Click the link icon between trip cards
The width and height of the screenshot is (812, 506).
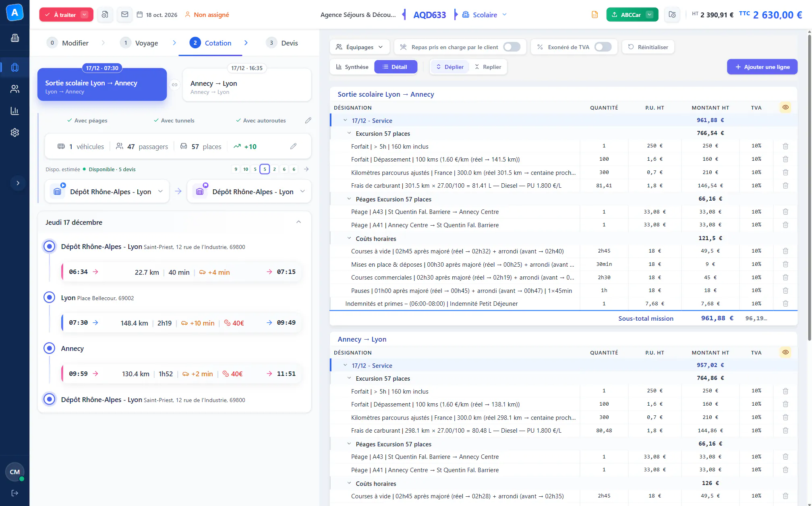[x=174, y=85]
